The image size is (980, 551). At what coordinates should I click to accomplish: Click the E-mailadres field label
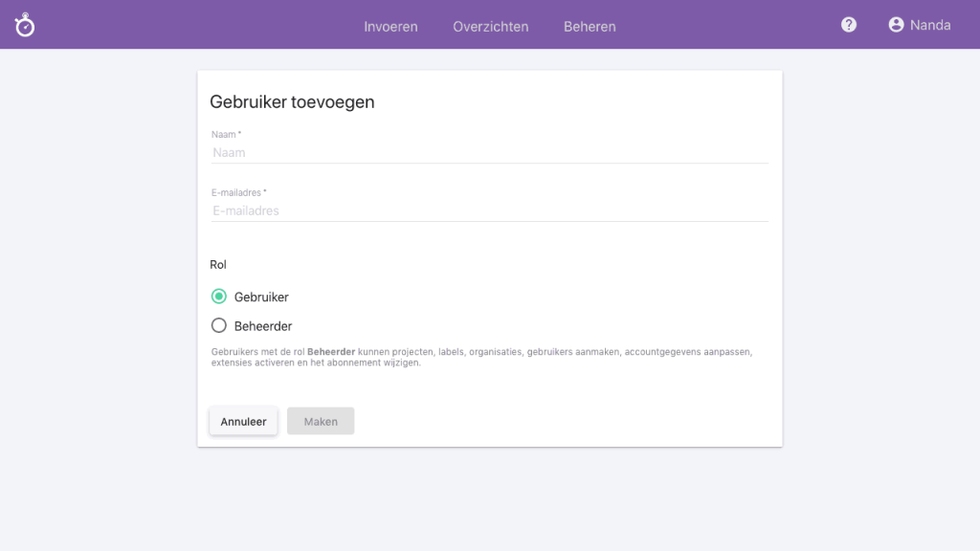point(236,191)
